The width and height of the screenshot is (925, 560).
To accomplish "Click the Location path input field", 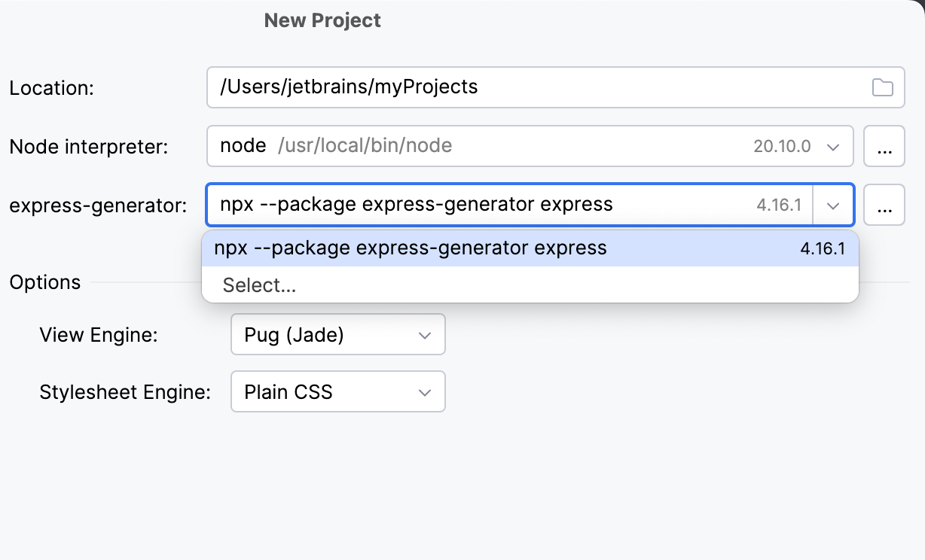I will pos(452,87).
